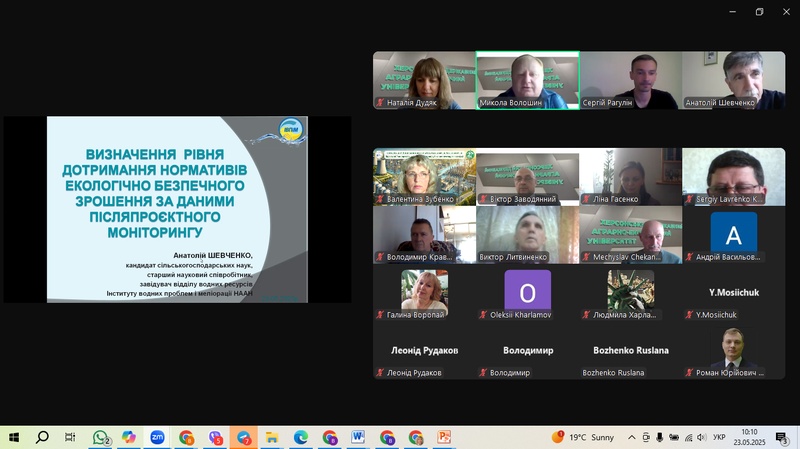The width and height of the screenshot is (800, 449).
Task: Open WhatsApp from the taskbar
Action: click(x=100, y=437)
